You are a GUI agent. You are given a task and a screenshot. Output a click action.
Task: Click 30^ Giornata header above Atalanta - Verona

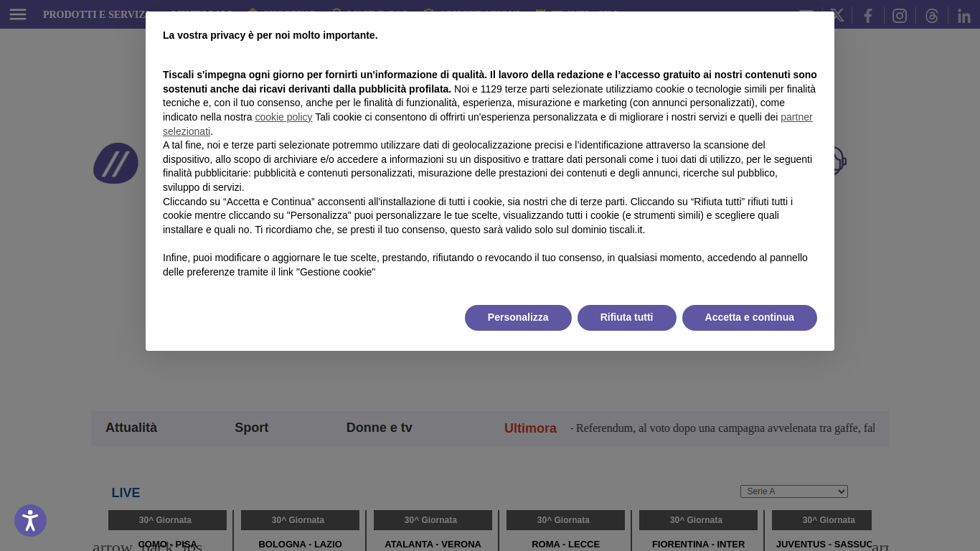pyautogui.click(x=433, y=520)
